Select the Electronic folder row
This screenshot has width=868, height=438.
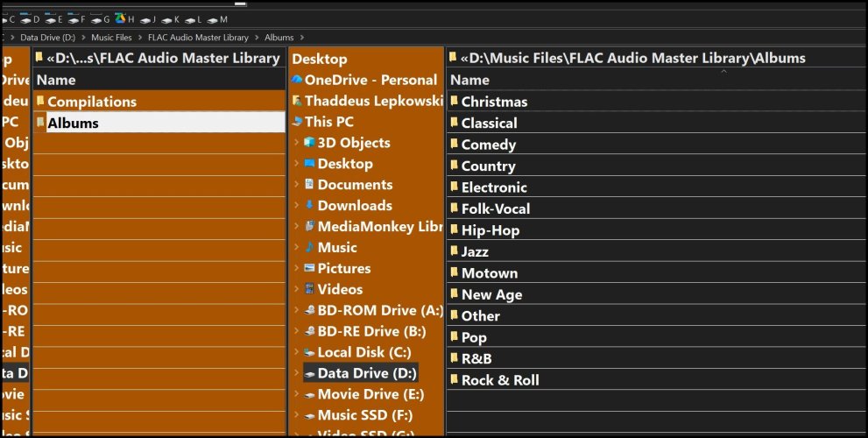656,187
